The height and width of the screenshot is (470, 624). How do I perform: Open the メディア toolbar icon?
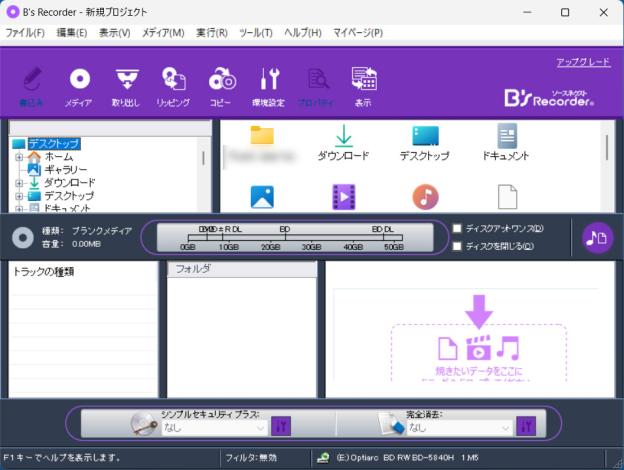(x=79, y=87)
